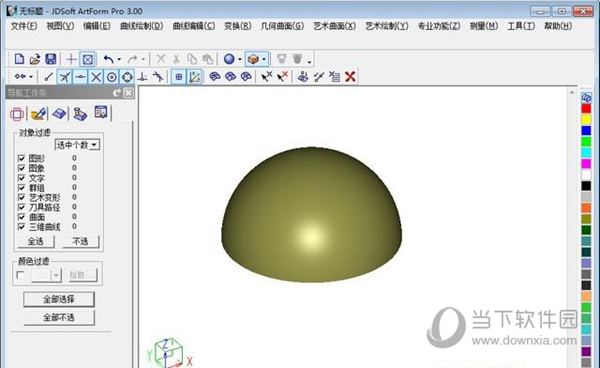The height and width of the screenshot is (368, 600).
Task: Click the Redo arrow icon
Action: pos(132,59)
